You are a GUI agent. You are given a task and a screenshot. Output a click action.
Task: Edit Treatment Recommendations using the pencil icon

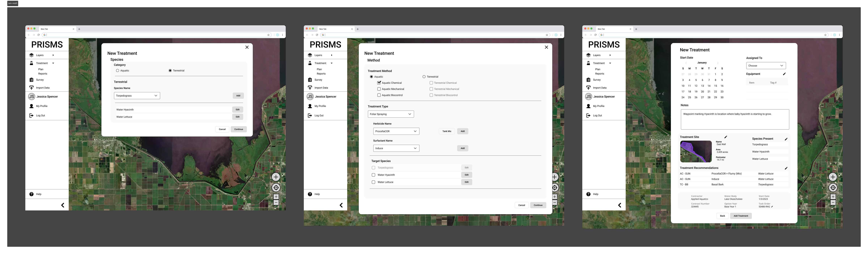(x=786, y=168)
